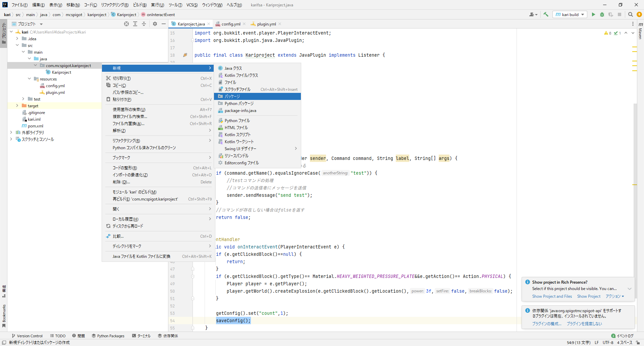Screen dimensions: 644x346
Task: Click Collapse All in the project panel
Action: coord(144,24)
